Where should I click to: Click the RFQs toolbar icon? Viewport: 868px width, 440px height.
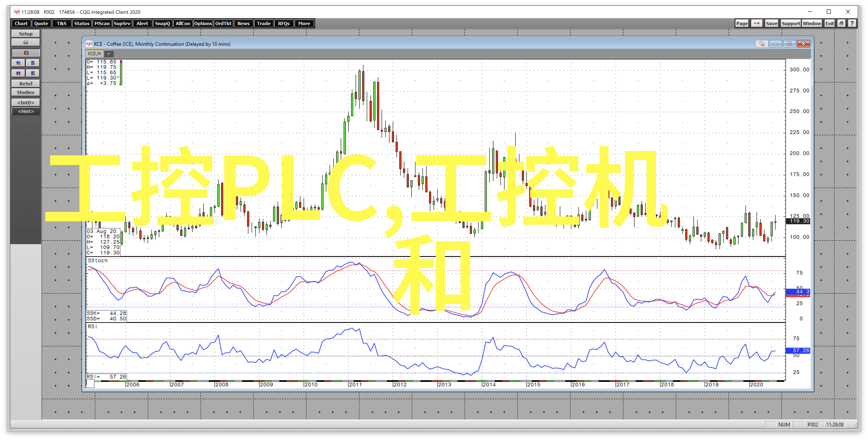(284, 24)
